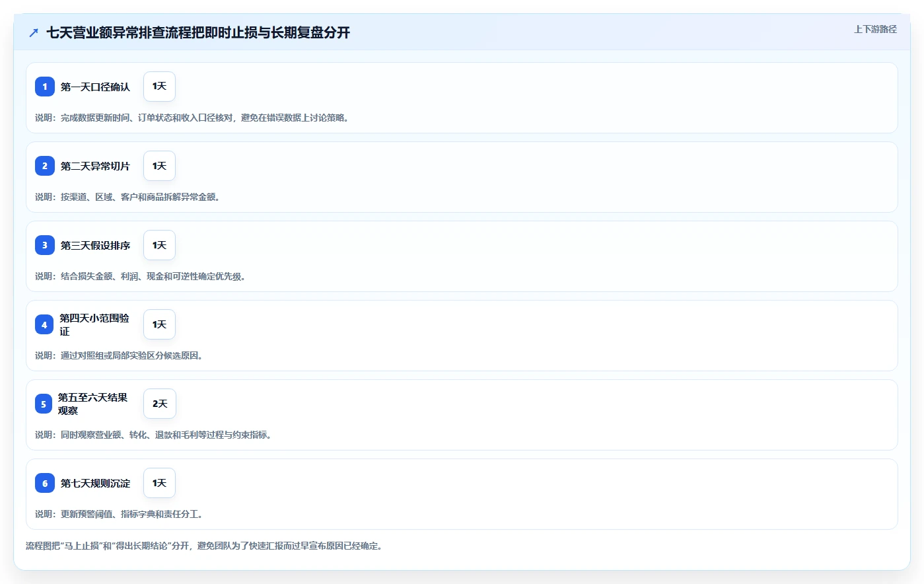
Task: Click the 第三天假设排序 step title
Action: coord(95,245)
